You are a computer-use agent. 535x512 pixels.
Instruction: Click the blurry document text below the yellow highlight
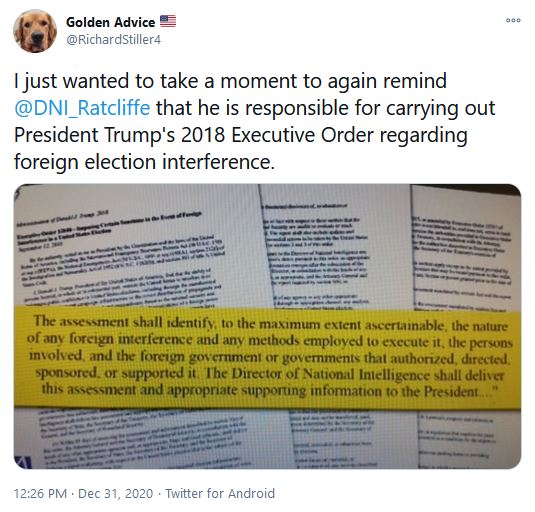267,438
